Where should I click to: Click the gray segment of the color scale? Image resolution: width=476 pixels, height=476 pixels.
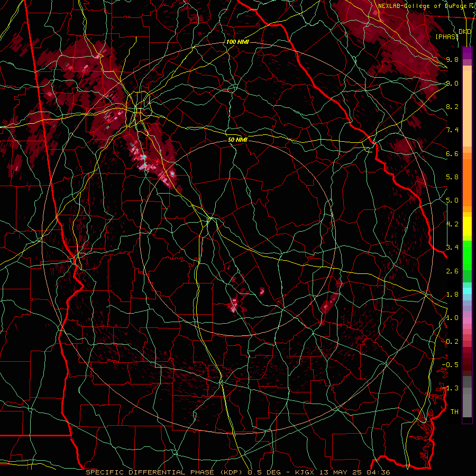tap(467, 397)
